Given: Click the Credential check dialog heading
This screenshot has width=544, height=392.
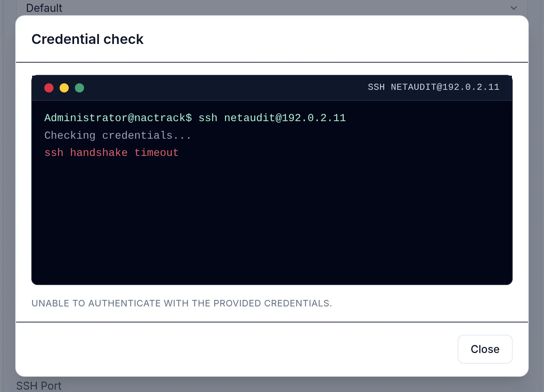Looking at the screenshot, I should (x=87, y=39).
